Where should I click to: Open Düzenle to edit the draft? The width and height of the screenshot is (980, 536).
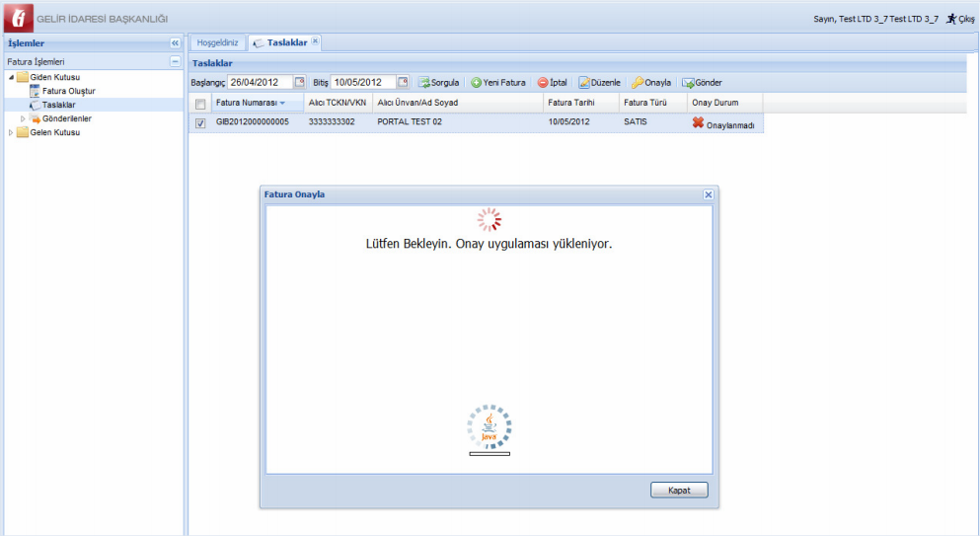(x=599, y=83)
